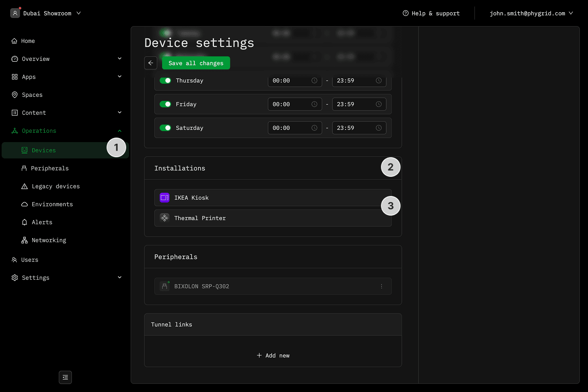This screenshot has width=588, height=392.
Task: Turn off the Friday toggle
Action: tap(165, 104)
